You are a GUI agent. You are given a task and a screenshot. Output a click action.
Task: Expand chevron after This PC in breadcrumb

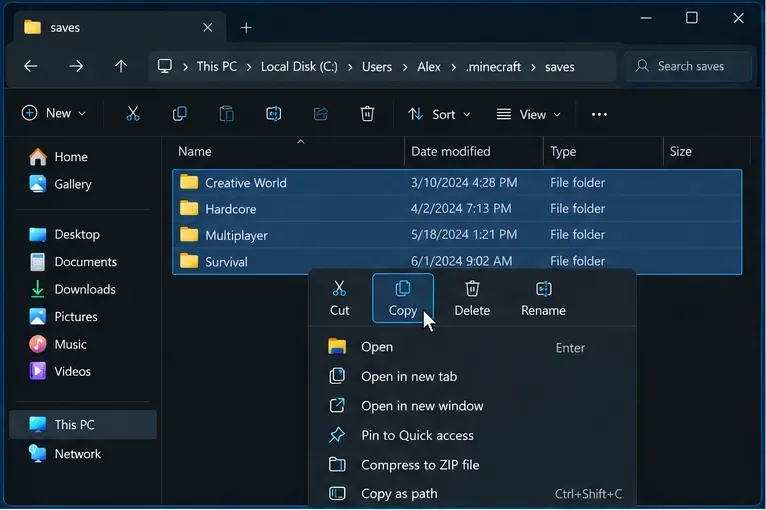(249, 67)
